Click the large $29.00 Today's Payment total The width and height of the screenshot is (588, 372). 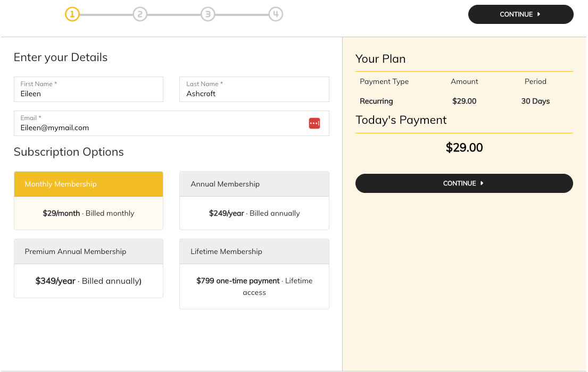point(464,147)
